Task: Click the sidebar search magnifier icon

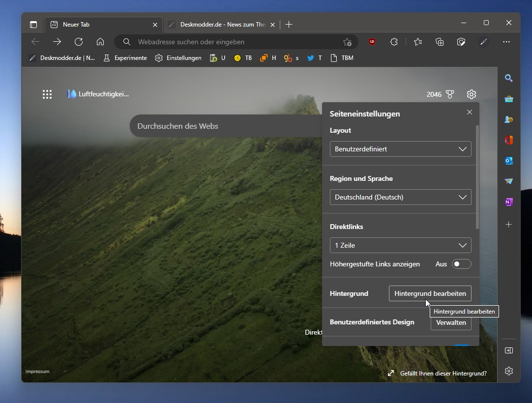Action: point(508,78)
